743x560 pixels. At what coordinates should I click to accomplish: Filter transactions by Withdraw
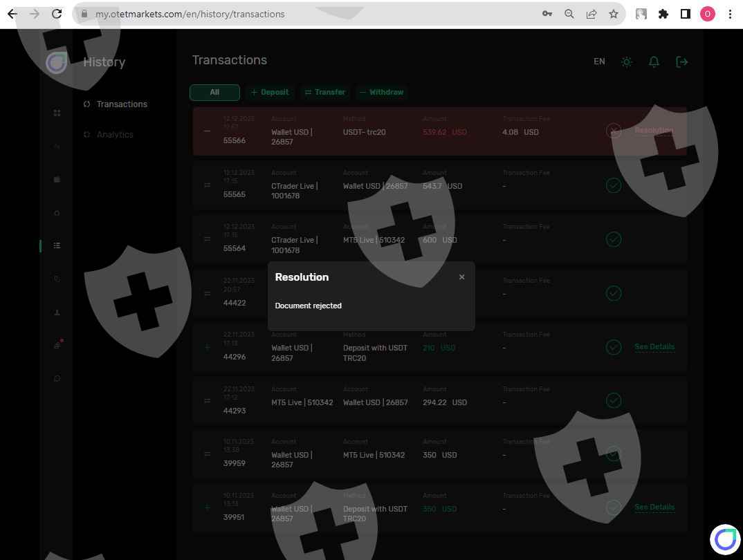click(381, 92)
